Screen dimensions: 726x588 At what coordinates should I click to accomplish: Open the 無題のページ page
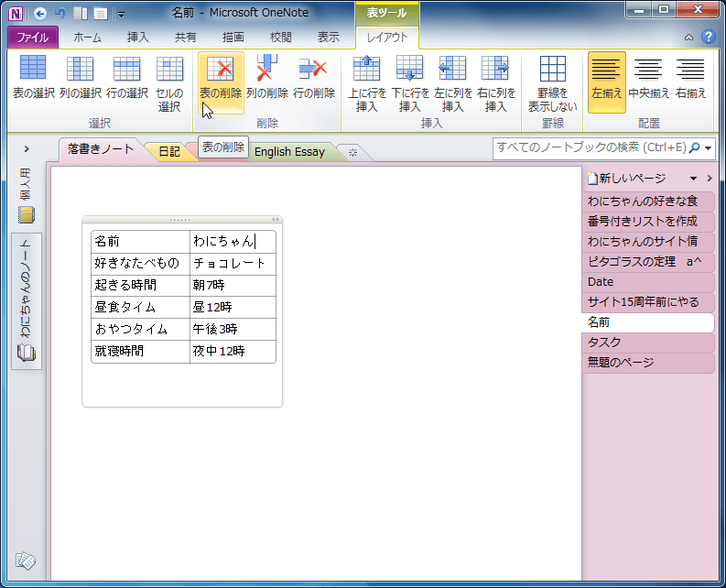[648, 363]
